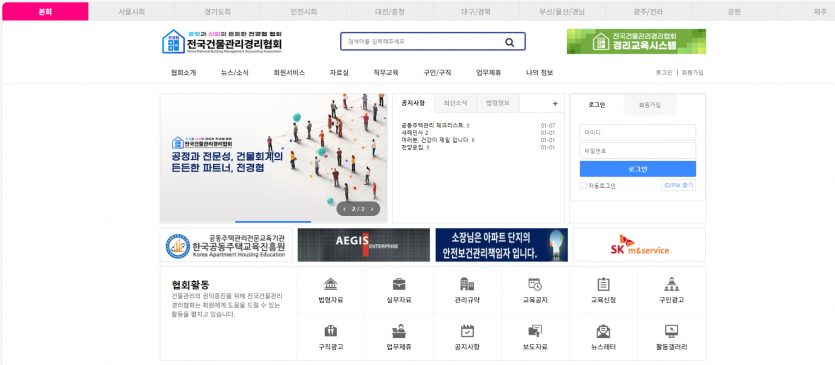This screenshot has width=835, height=365.
Task: Select the 대구/경북 region tab
Action: click(476, 11)
